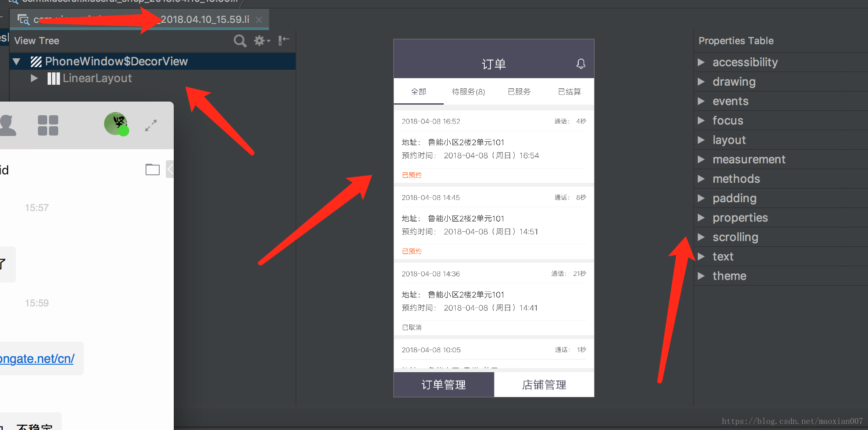Click the View Tree panel title
The width and height of the screenshot is (868, 430).
[37, 41]
